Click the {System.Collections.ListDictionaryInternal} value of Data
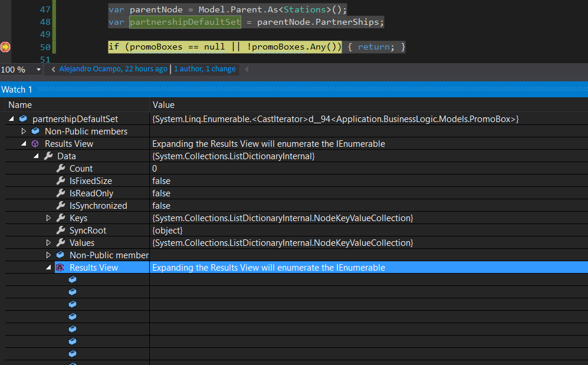 (x=233, y=156)
